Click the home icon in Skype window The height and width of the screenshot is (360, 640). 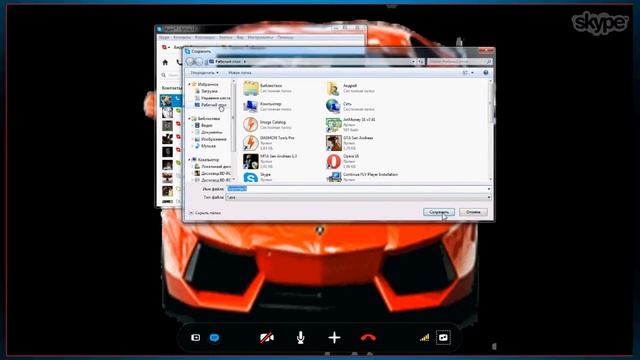coord(165,62)
